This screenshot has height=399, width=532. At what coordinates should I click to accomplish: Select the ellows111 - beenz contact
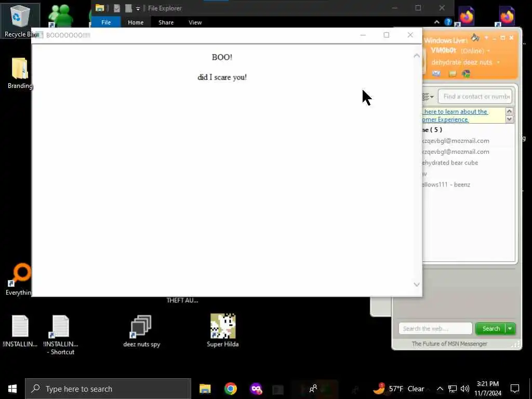point(446,184)
